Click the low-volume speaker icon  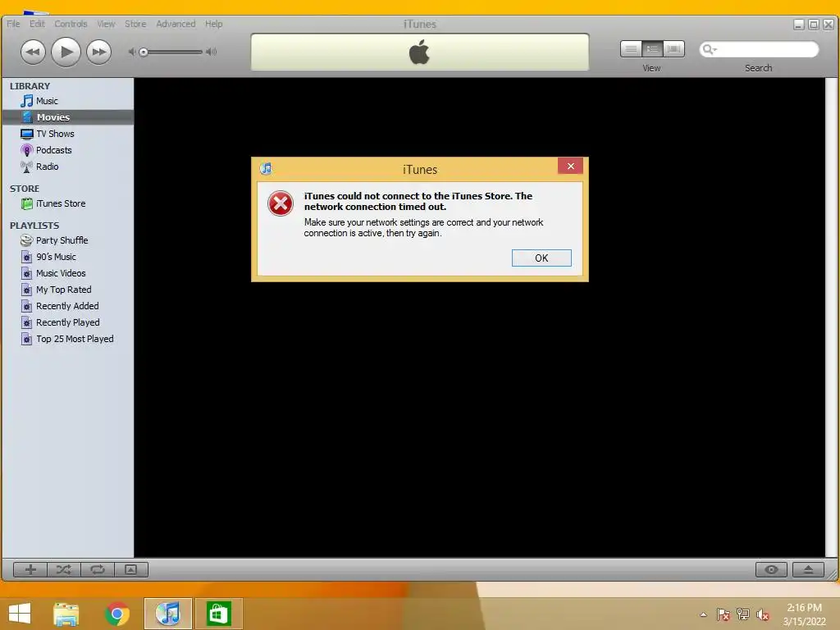point(131,52)
